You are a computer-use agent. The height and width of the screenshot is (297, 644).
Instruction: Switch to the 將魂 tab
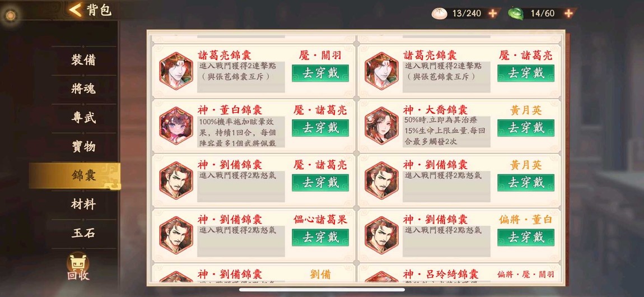click(x=83, y=89)
